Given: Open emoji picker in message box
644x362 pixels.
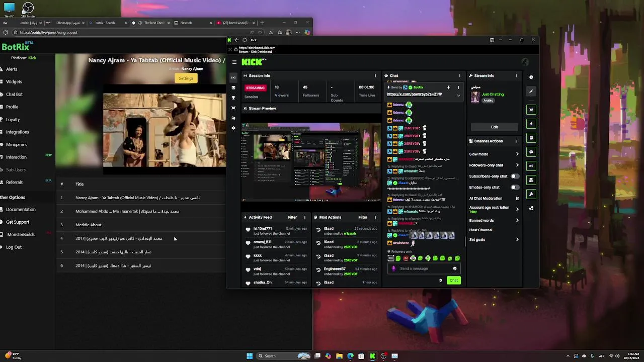Looking at the screenshot, I should (x=455, y=268).
